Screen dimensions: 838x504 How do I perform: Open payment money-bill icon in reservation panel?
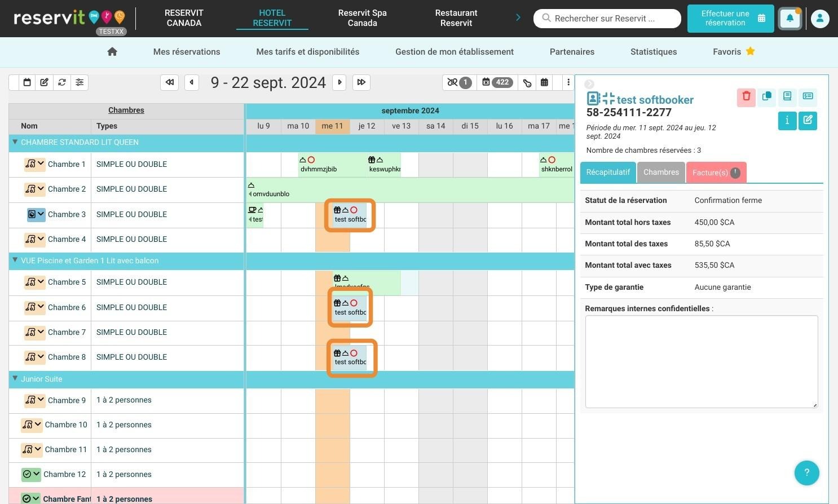pyautogui.click(x=808, y=97)
